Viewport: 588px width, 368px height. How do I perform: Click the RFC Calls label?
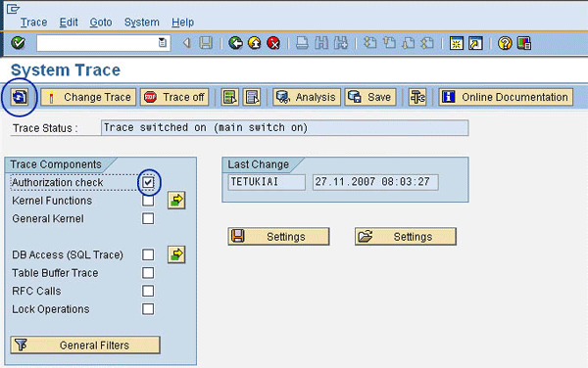coord(36,291)
